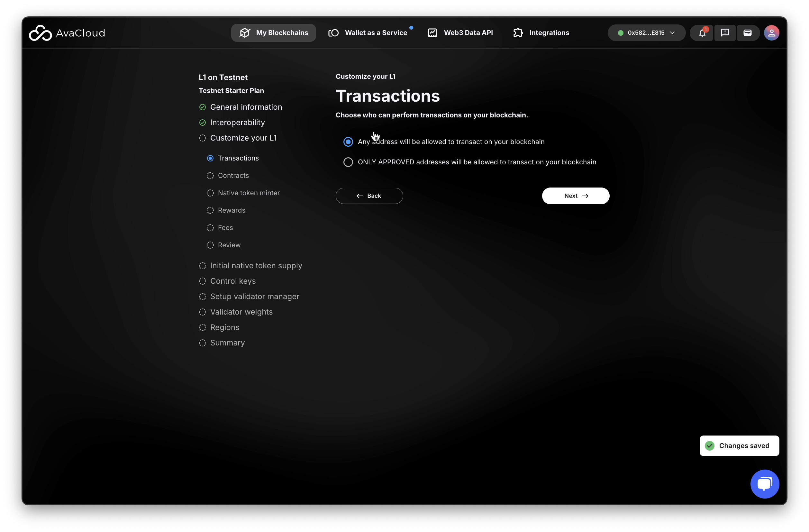Select 'Any address' transact radio option
This screenshot has height=532, width=809.
click(348, 142)
